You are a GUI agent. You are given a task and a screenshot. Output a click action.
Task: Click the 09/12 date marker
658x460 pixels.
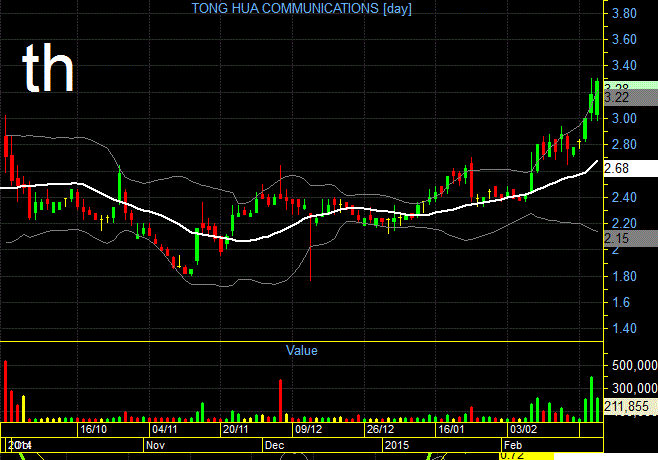pos(308,429)
